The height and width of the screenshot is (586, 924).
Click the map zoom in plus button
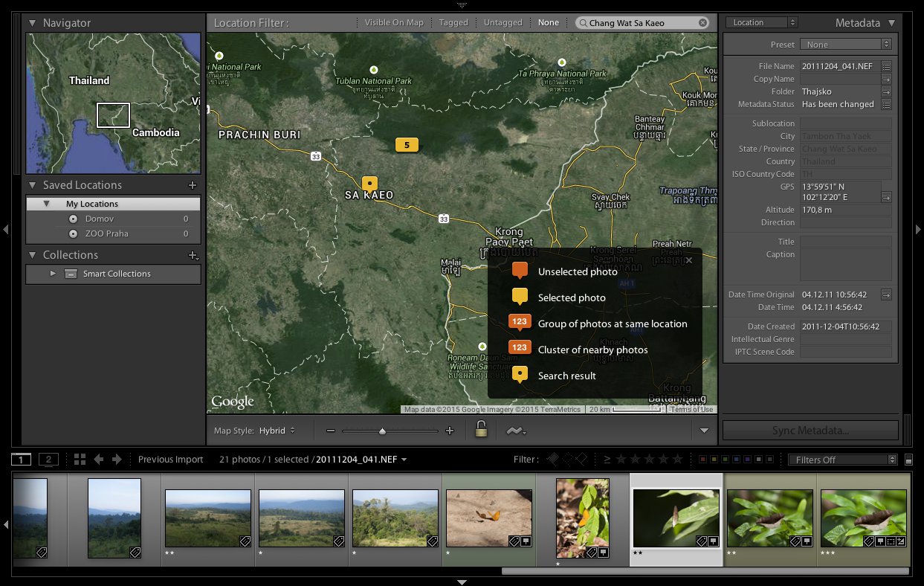tap(449, 431)
